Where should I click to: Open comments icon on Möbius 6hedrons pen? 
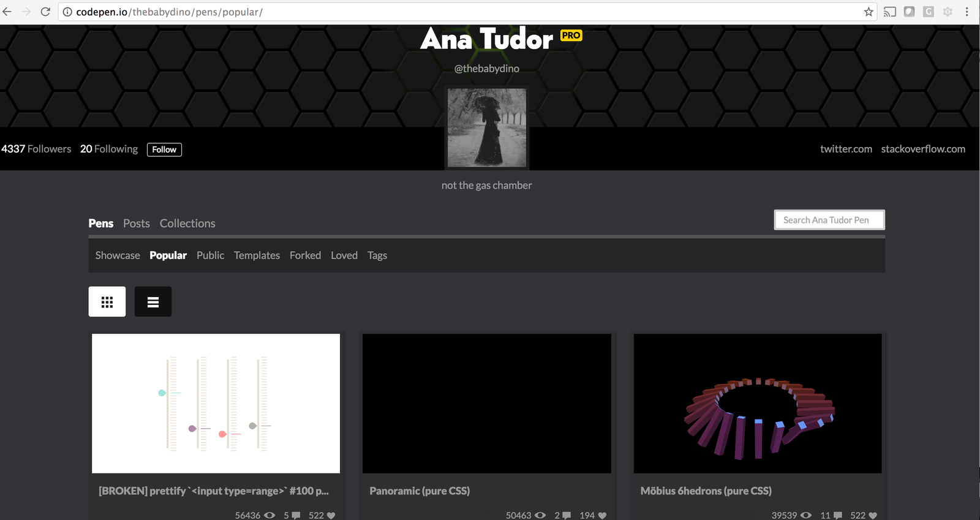click(838, 516)
